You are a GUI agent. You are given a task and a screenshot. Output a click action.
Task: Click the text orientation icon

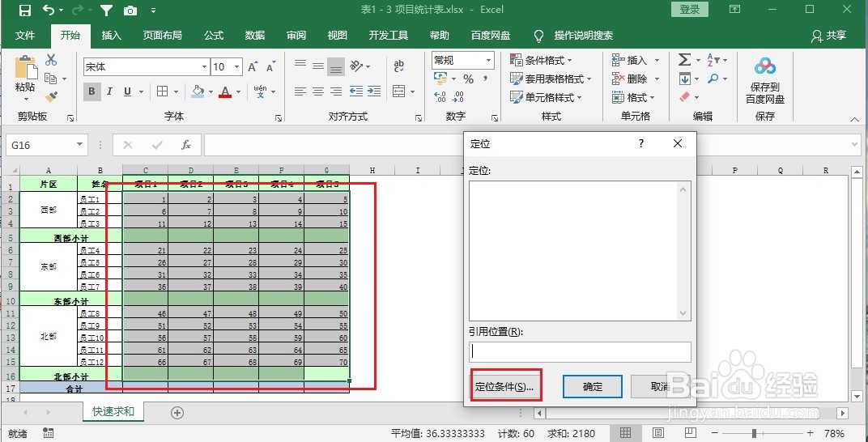(356, 66)
